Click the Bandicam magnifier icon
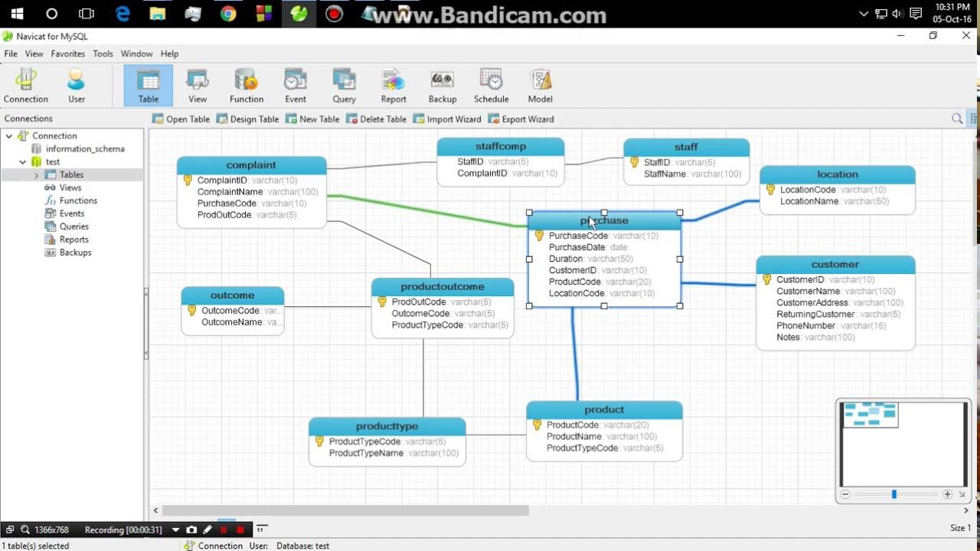 pyautogui.click(x=24, y=530)
